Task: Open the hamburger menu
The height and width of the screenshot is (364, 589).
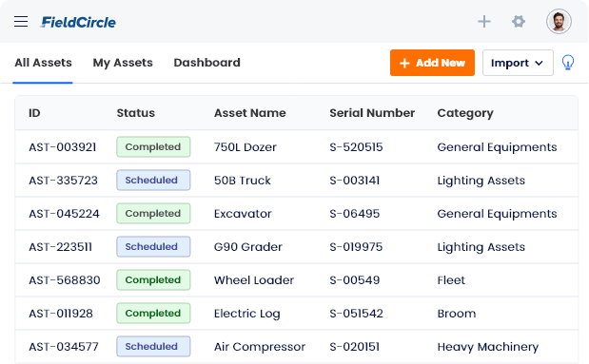Action: (x=21, y=22)
